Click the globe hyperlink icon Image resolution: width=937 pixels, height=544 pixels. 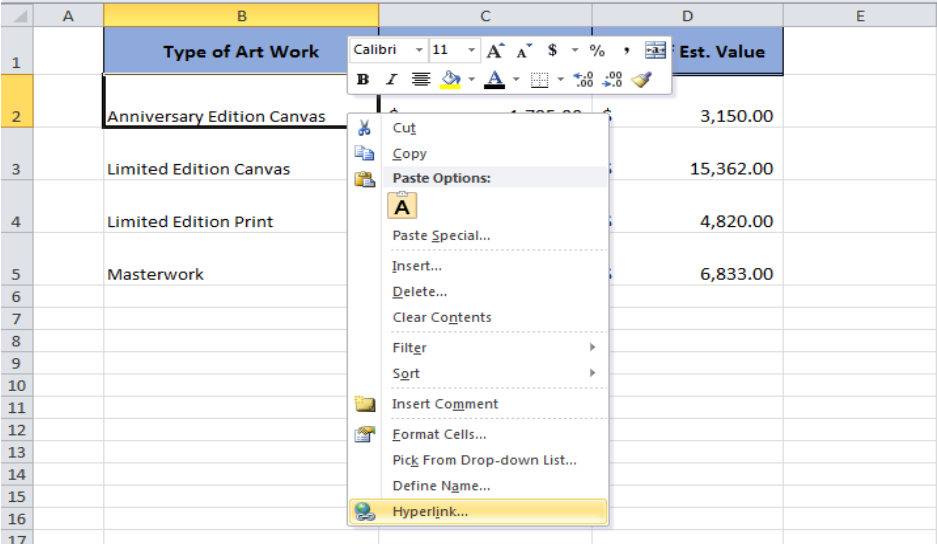(365, 512)
